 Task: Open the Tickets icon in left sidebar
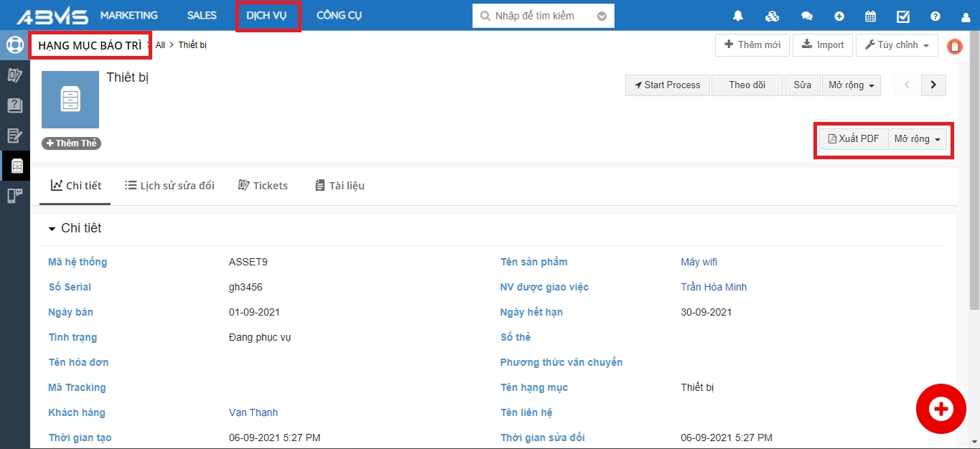pos(14,75)
